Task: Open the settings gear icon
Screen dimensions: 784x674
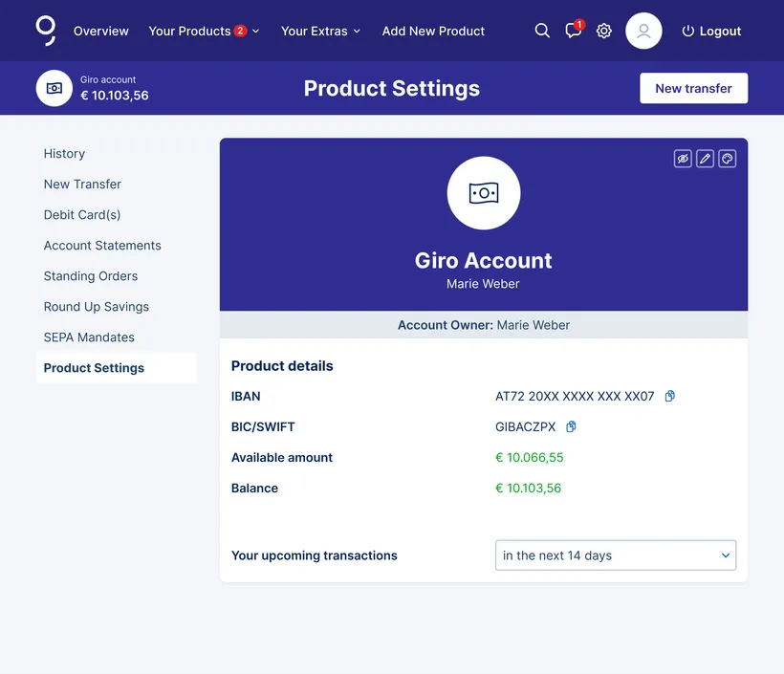Action: [x=604, y=31]
